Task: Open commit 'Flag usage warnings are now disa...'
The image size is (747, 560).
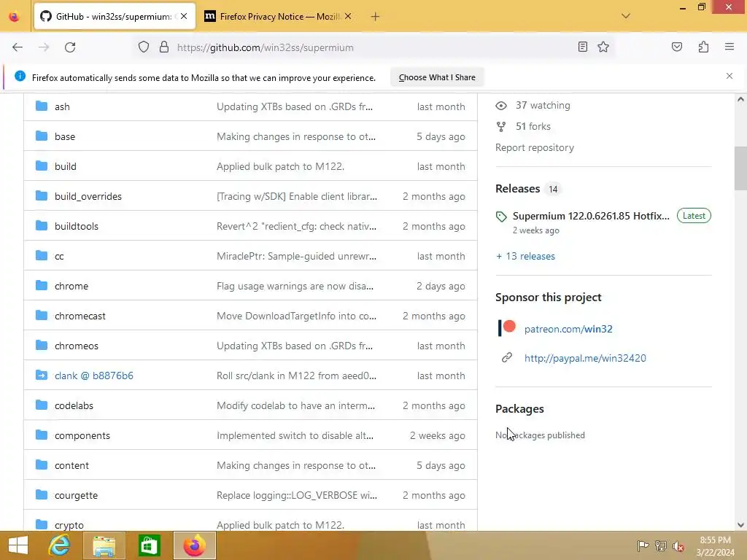Action: click(295, 286)
